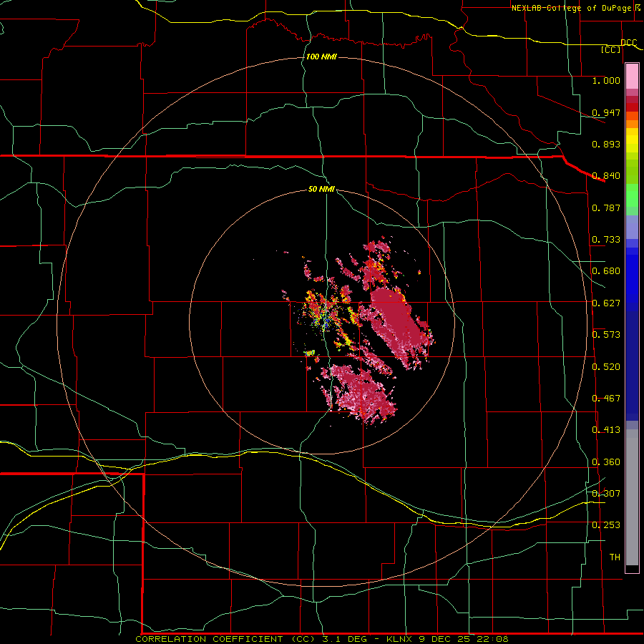644x644 pixels.
Task: Click the 0.520 legend value
Action: click(606, 367)
